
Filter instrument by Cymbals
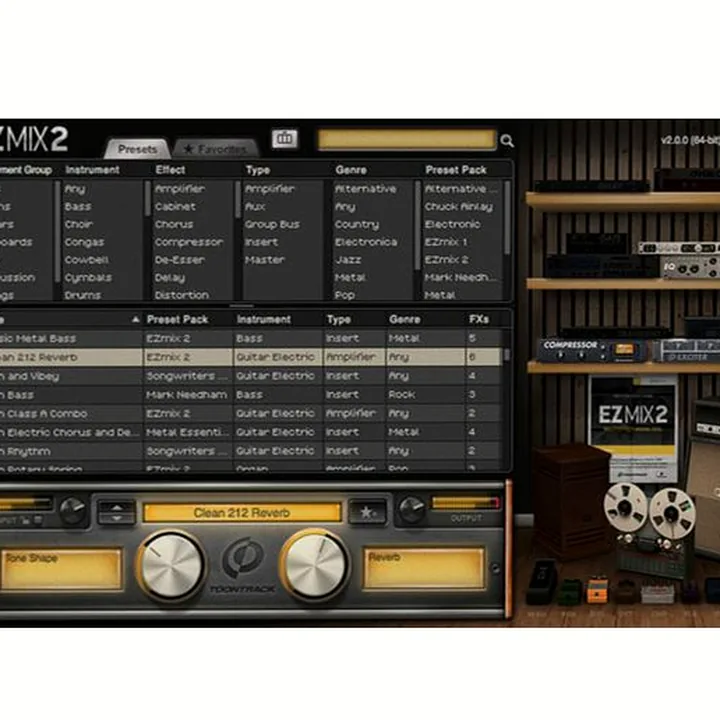88,278
